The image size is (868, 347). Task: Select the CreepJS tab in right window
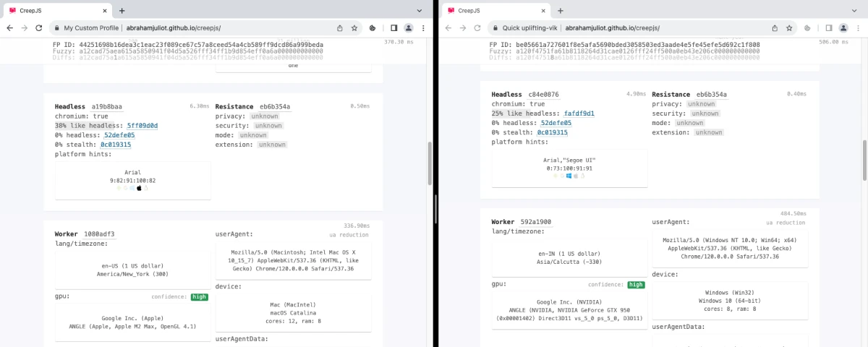click(x=496, y=11)
